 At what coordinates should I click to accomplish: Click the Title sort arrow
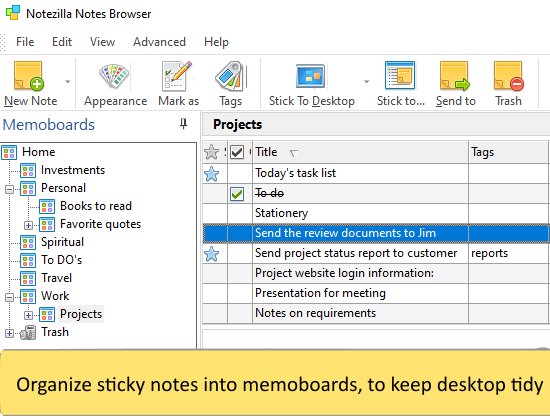tap(294, 153)
